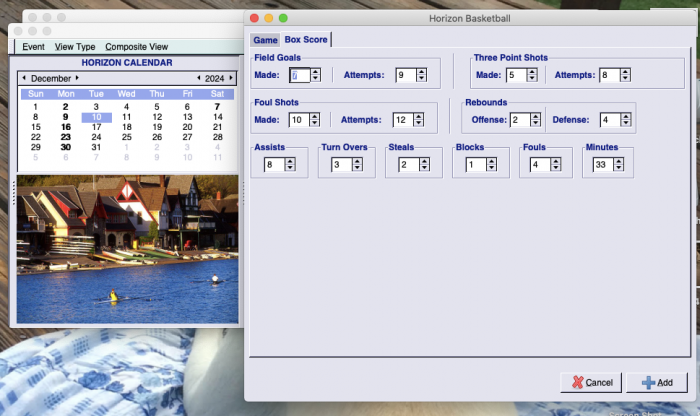700x416 pixels.
Task: Open the Event menu
Action: (33, 47)
